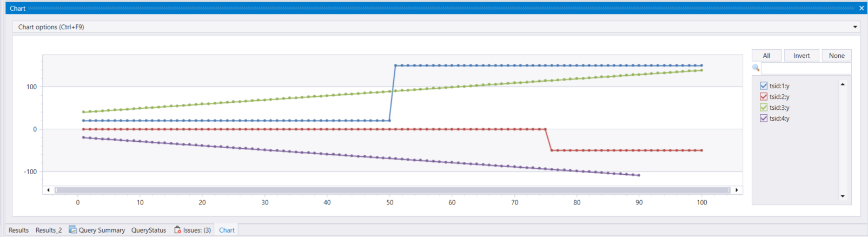Viewport: 868px width, 237px height.
Task: Click the chart scrollbar left arrow
Action: (x=49, y=190)
